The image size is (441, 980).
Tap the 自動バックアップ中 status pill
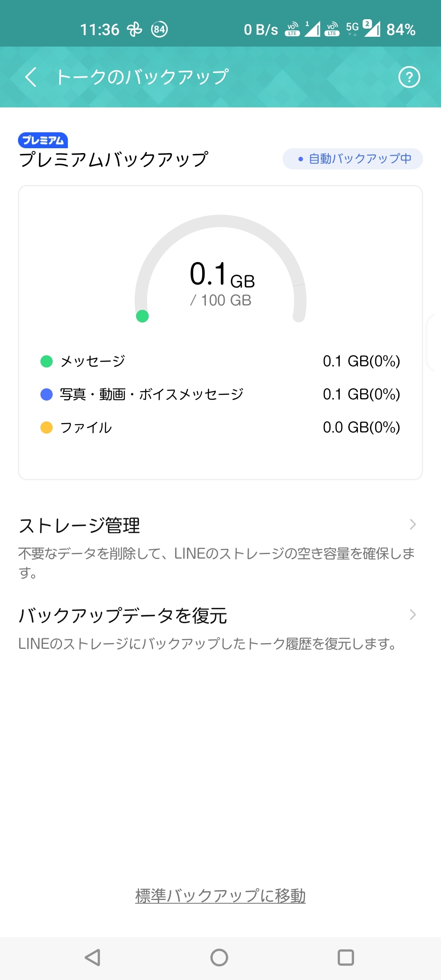[353, 159]
